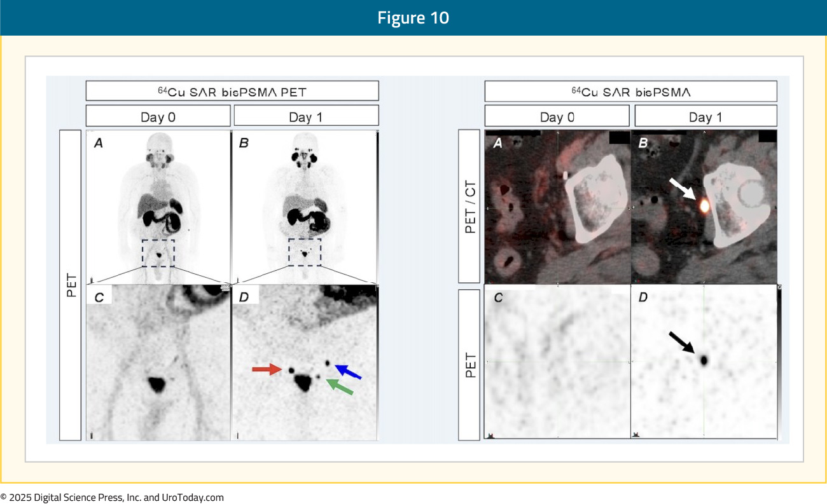Click the vertical PET / CT label
Image resolution: width=827 pixels, height=504 pixels.
click(x=469, y=207)
